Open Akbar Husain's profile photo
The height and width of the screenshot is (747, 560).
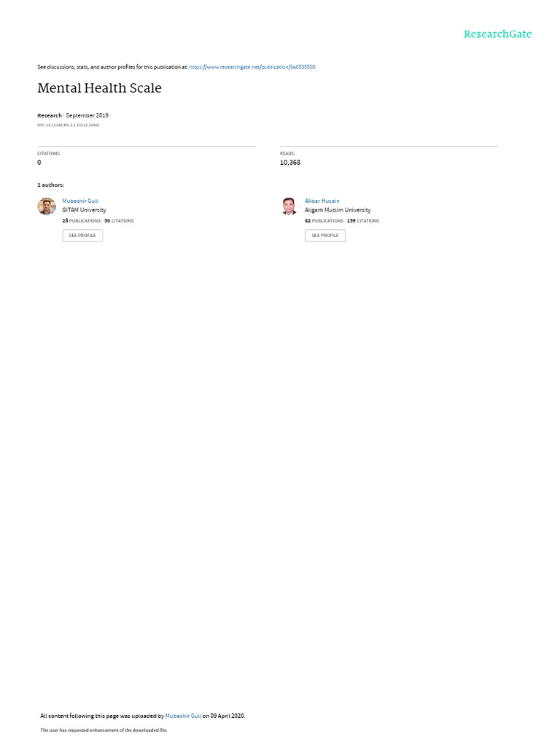289,206
